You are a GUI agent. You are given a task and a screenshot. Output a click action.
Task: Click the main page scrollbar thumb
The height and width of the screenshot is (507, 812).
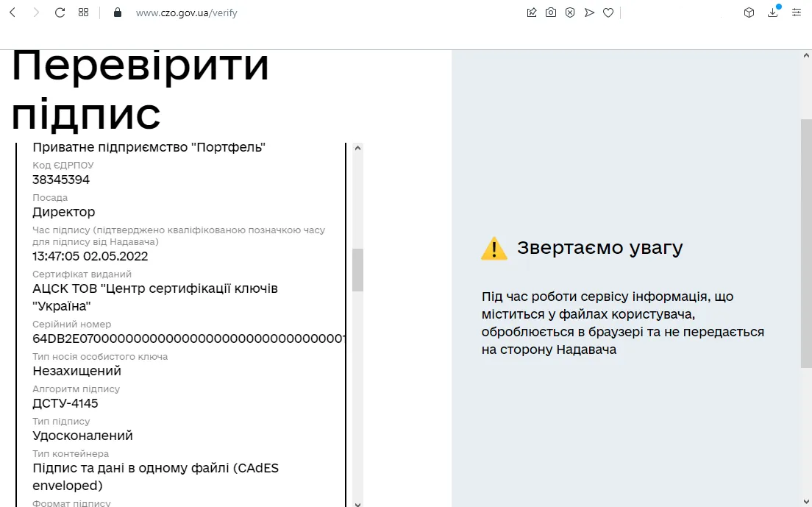(x=806, y=244)
